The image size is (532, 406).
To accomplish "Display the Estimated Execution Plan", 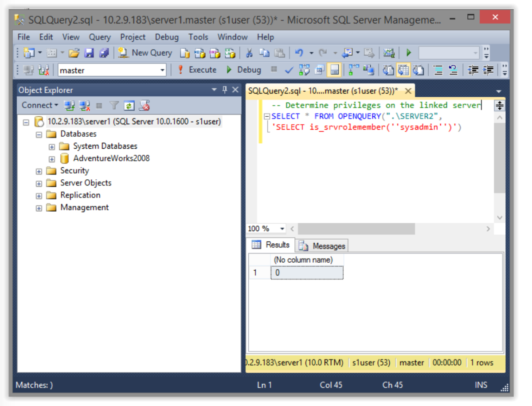I will [x=304, y=70].
